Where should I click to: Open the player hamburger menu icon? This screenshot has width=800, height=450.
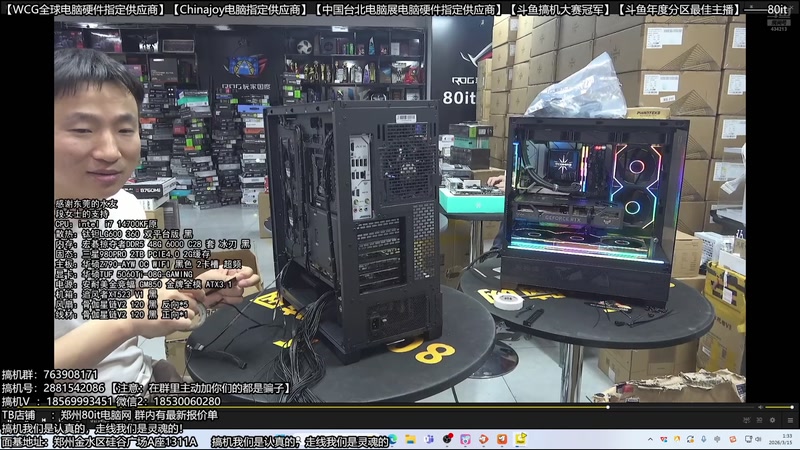pyautogui.click(x=790, y=420)
